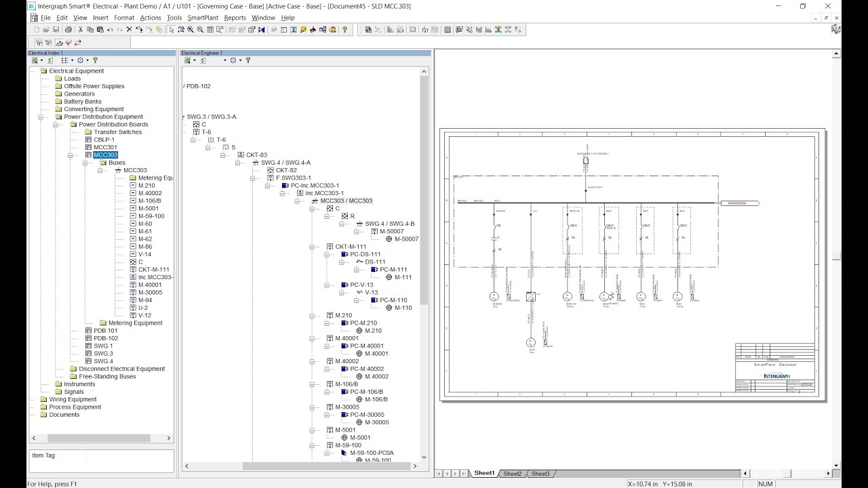Select the DS-111 disconnect switch item
This screenshot has width=868, height=488.
pos(375,262)
